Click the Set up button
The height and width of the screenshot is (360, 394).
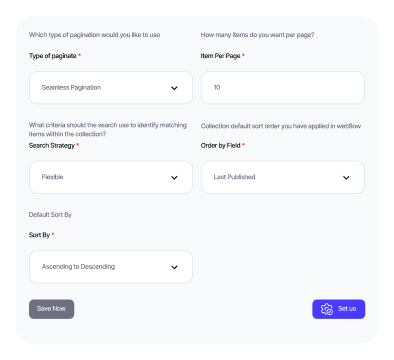pos(338,309)
